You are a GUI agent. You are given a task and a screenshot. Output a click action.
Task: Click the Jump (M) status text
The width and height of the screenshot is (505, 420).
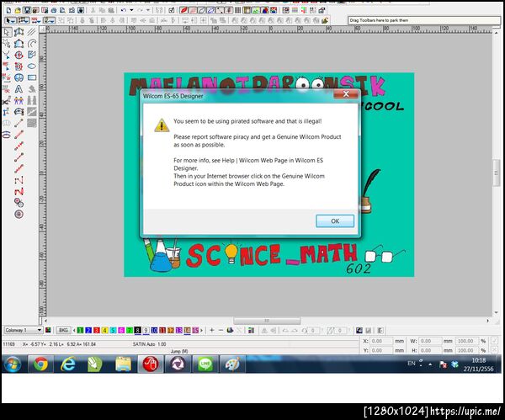(179, 351)
